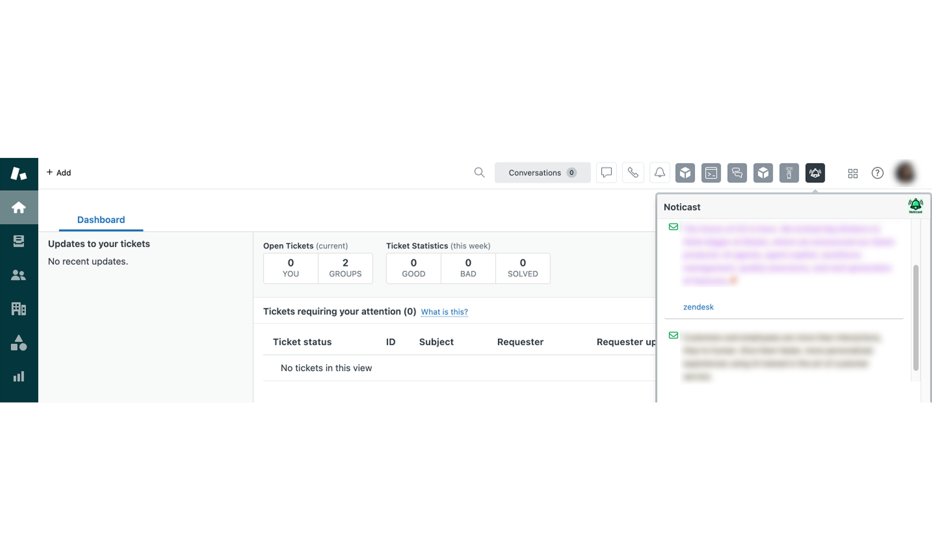Open the Admin center shapes icon
The image size is (932, 560).
point(19,343)
